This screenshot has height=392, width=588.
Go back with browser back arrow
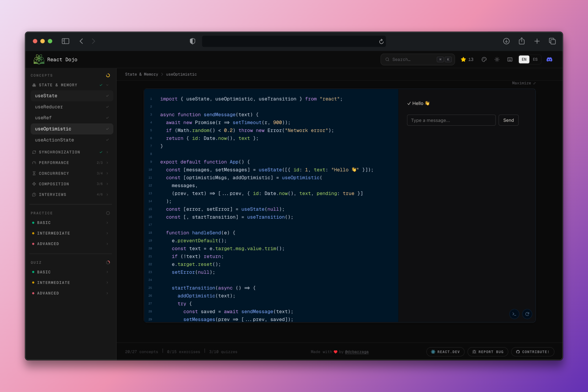tap(81, 41)
